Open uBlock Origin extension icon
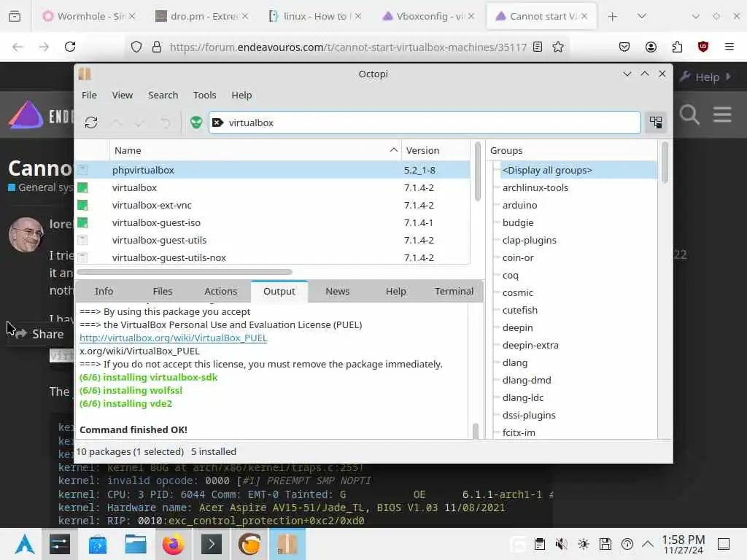Image resolution: width=747 pixels, height=560 pixels. coord(703,47)
